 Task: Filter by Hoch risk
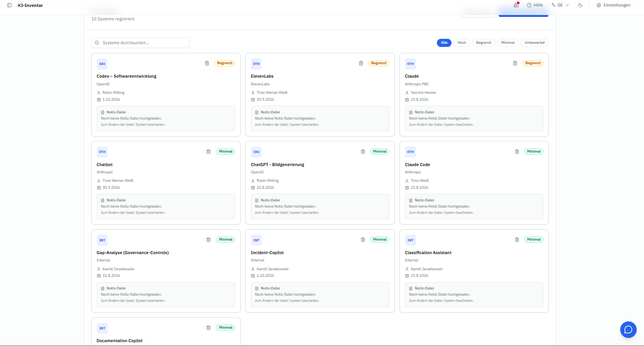point(462,43)
